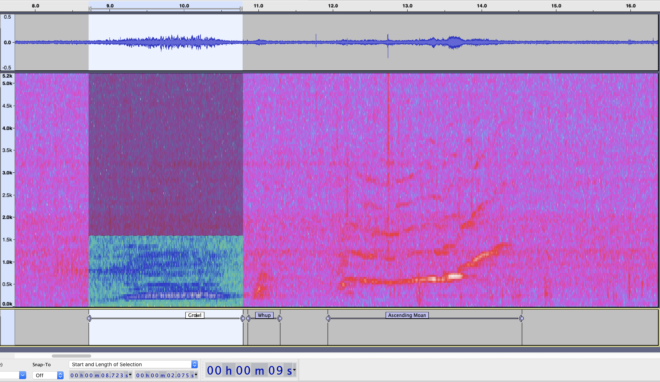The width and height of the screenshot is (660, 382).
Task: Open selection start time format arrow
Action: click(130, 375)
